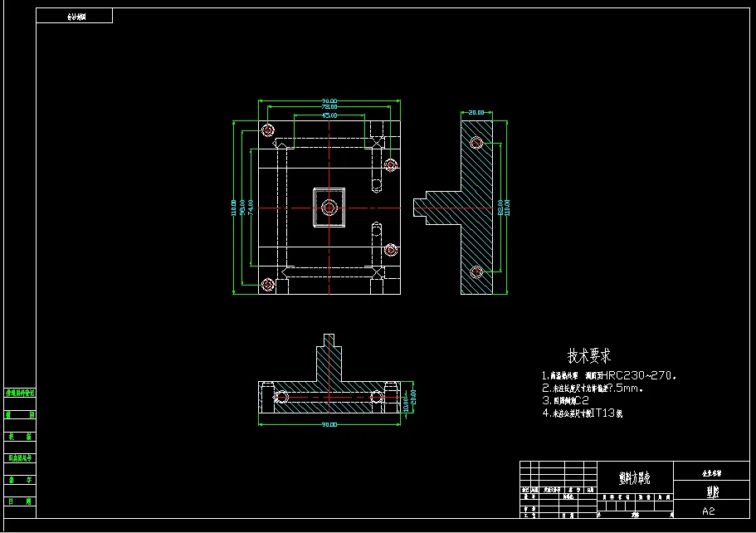Click the 74.00 vertical dimension text
This screenshot has width=756, height=533.
[x=251, y=208]
